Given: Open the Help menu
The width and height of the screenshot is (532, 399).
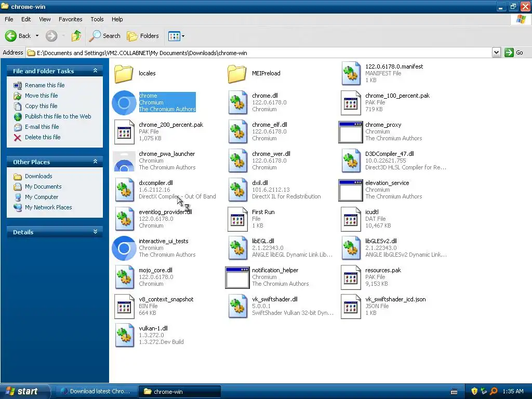Looking at the screenshot, I should (x=117, y=19).
